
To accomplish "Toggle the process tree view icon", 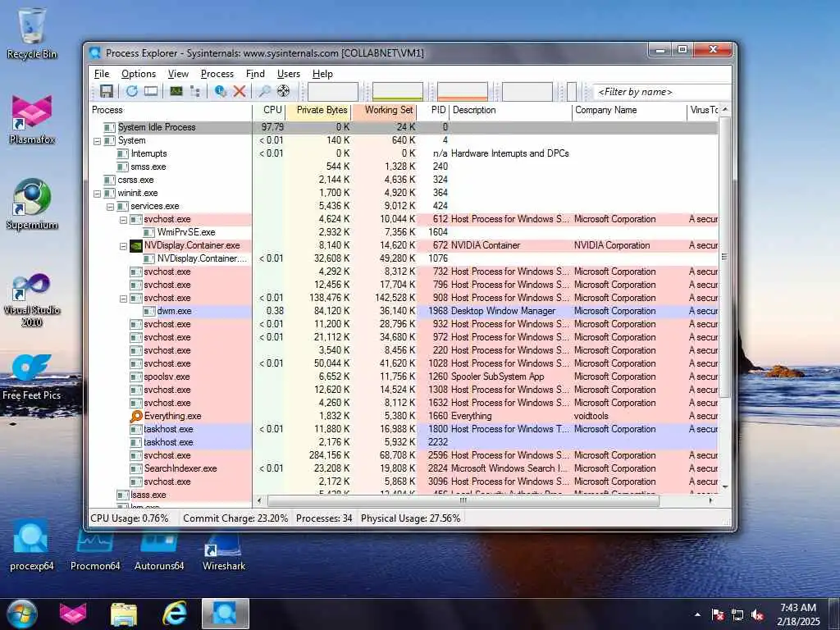I will point(195,91).
